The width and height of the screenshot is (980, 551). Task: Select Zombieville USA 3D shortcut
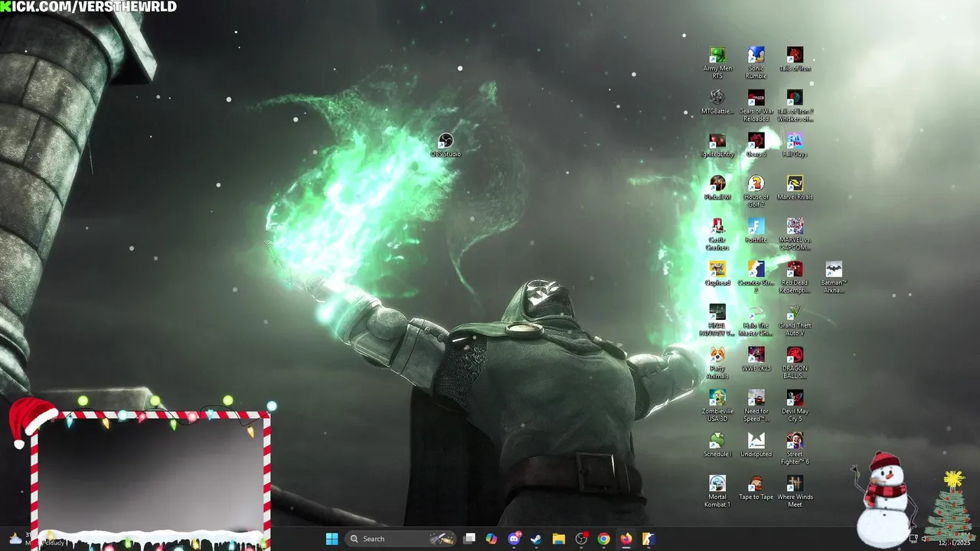717,406
